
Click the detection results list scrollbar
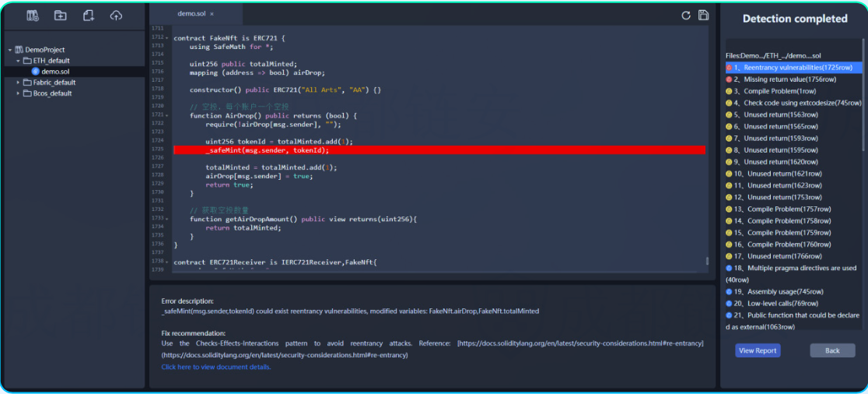coord(863,94)
